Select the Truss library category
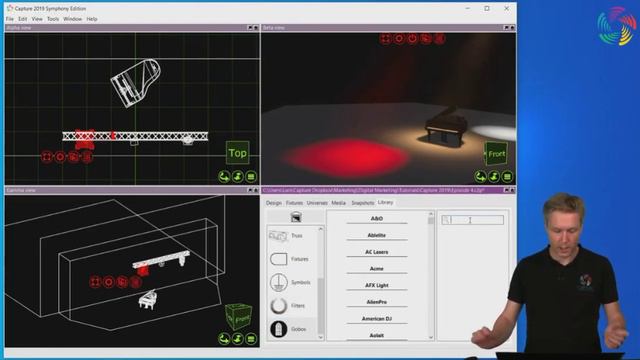640x360 pixels. [292, 236]
